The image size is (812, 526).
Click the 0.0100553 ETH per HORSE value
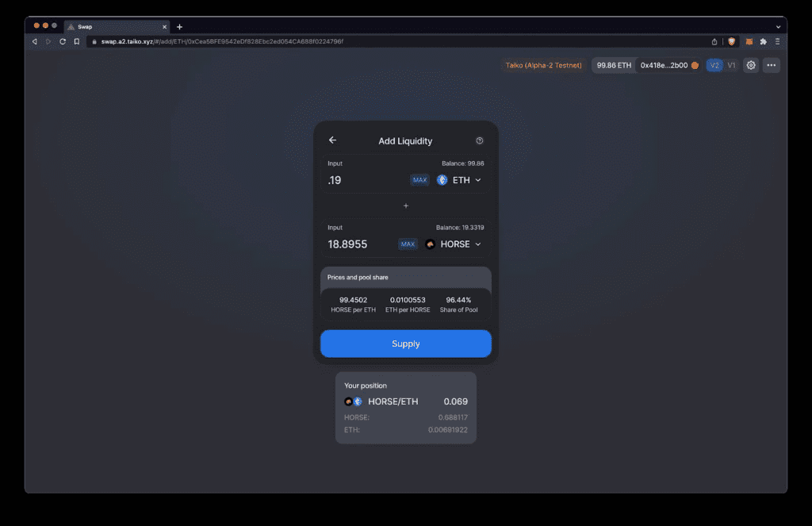click(x=408, y=300)
